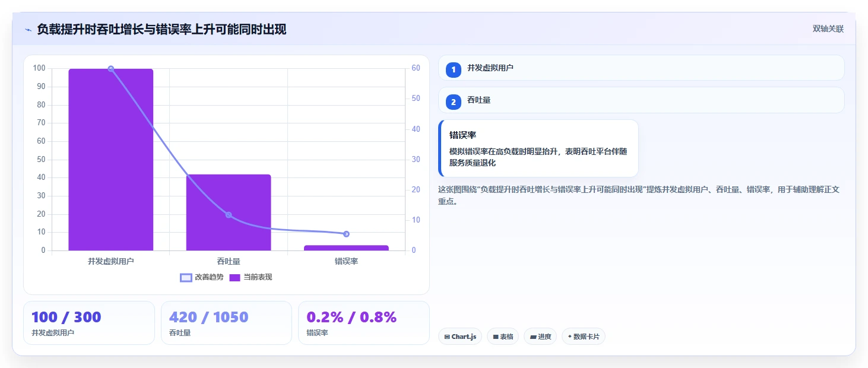The width and height of the screenshot is (868, 368).
Task: Select the small 错误率 bar in chart
Action: [346, 248]
